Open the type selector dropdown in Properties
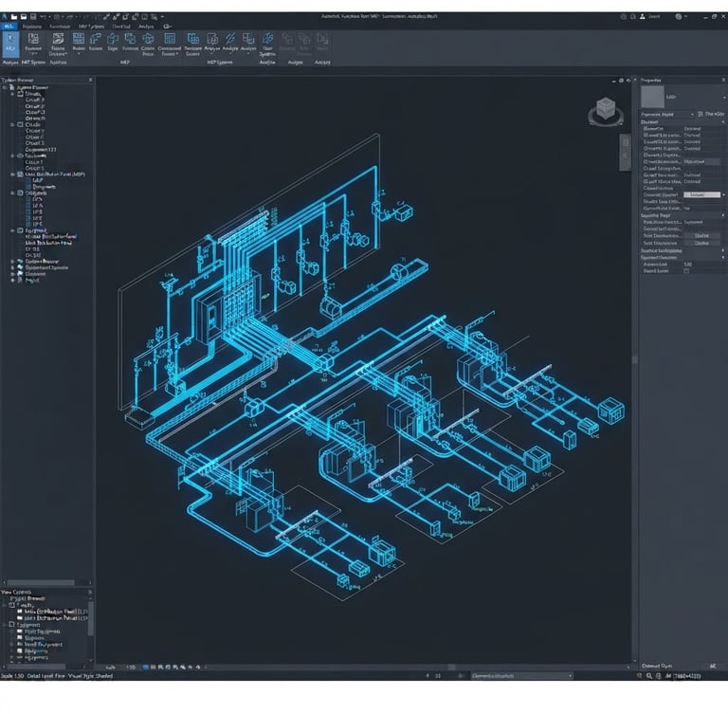 pos(724,97)
